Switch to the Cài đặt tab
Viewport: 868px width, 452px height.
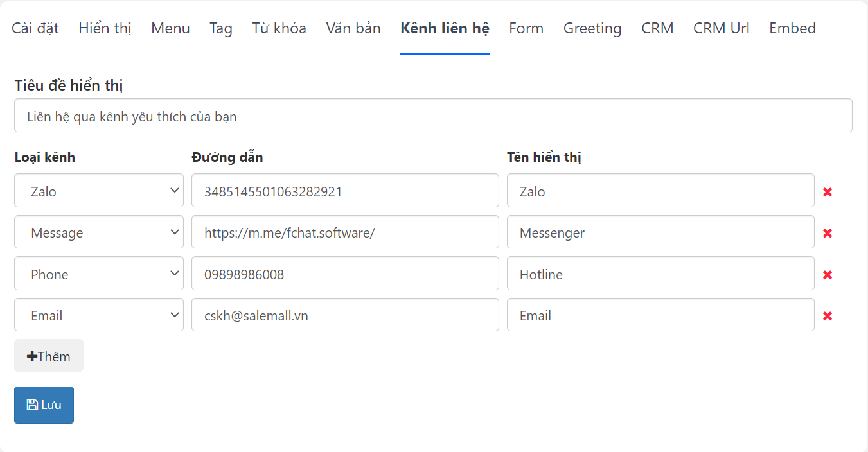pos(35,28)
